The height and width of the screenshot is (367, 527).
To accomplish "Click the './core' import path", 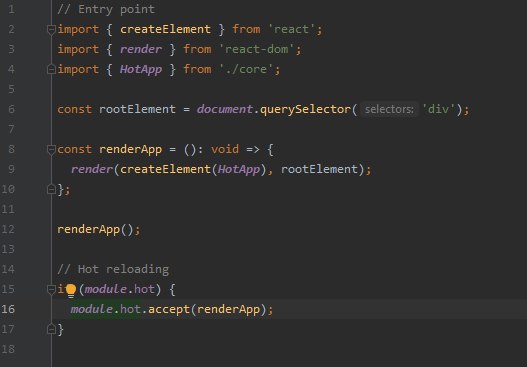I will point(246,69).
